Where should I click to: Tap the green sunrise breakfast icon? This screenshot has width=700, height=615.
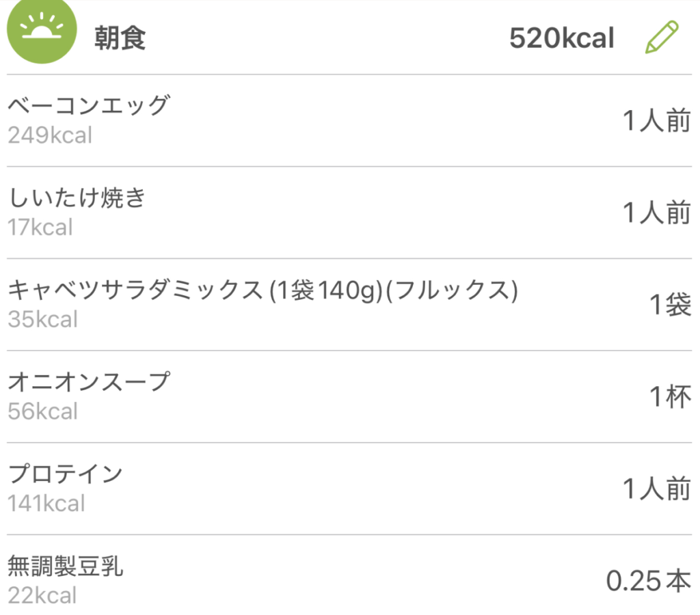(41, 32)
